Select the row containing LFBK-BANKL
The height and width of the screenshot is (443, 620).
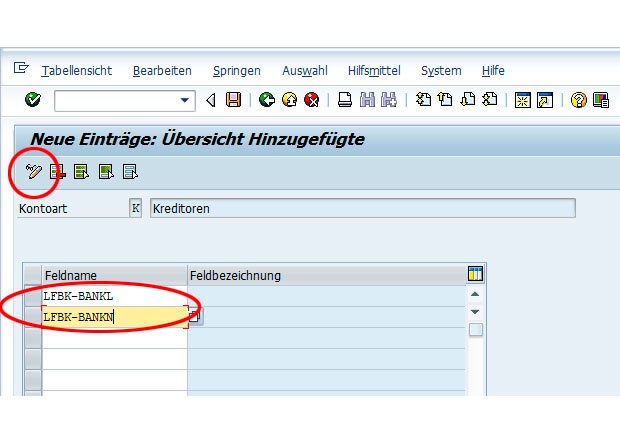point(33,296)
